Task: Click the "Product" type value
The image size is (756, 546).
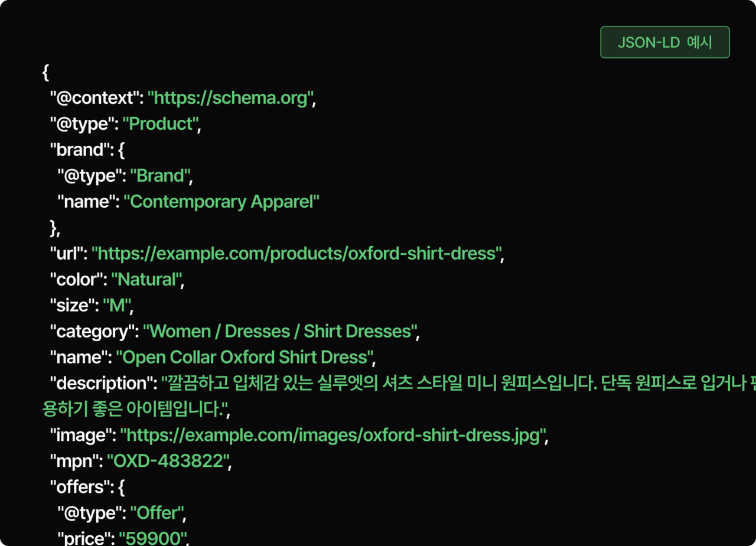Action: (x=159, y=124)
